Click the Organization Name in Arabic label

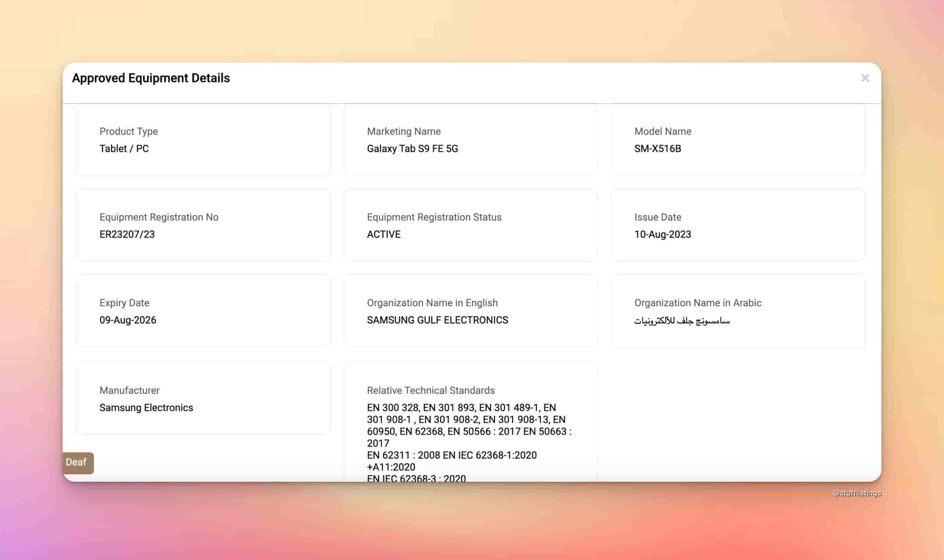pos(698,303)
